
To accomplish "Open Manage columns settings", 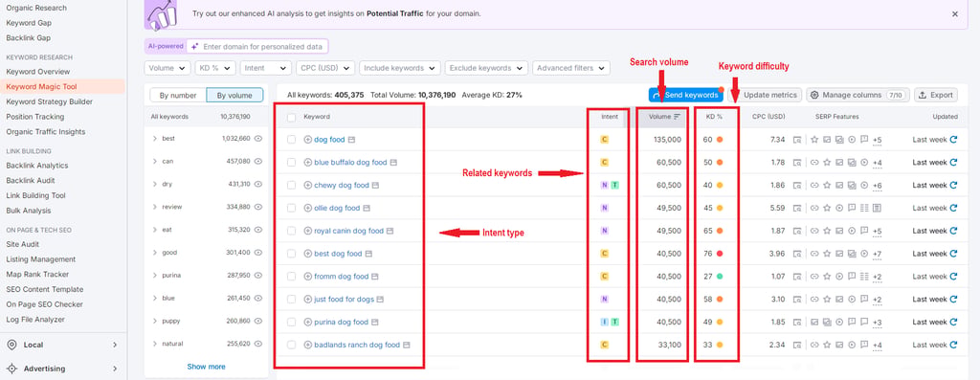I will (857, 95).
